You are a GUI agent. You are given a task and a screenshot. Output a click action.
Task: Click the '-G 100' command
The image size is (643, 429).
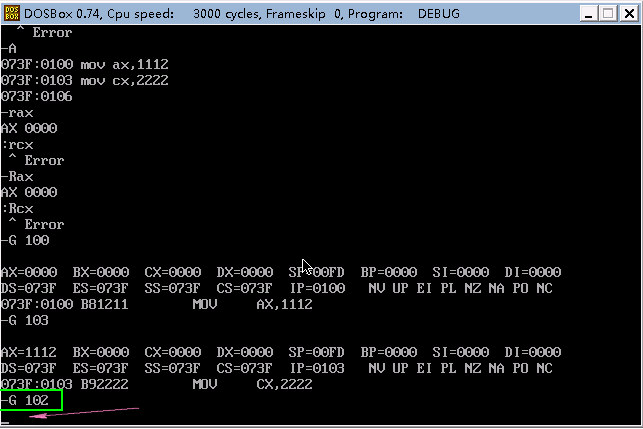(25, 240)
